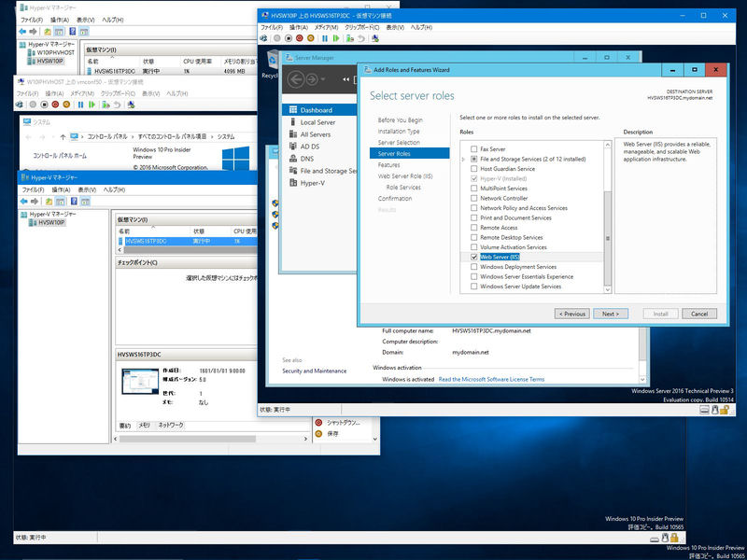Viewport: 747px width, 560px height.
Task: Select HVSWS16TP3DC row in front Hyper-V Manager
Action: click(x=187, y=242)
